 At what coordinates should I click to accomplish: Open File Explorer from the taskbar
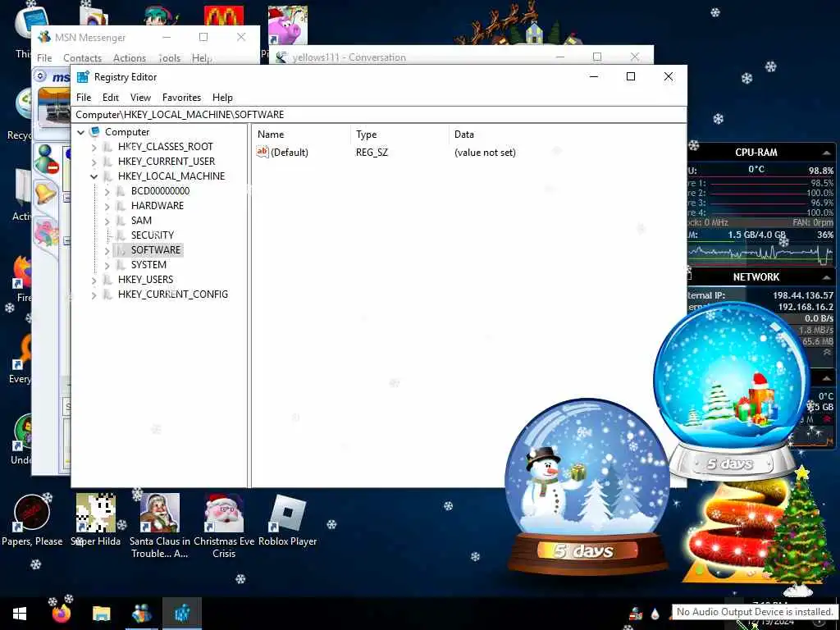[101, 614]
